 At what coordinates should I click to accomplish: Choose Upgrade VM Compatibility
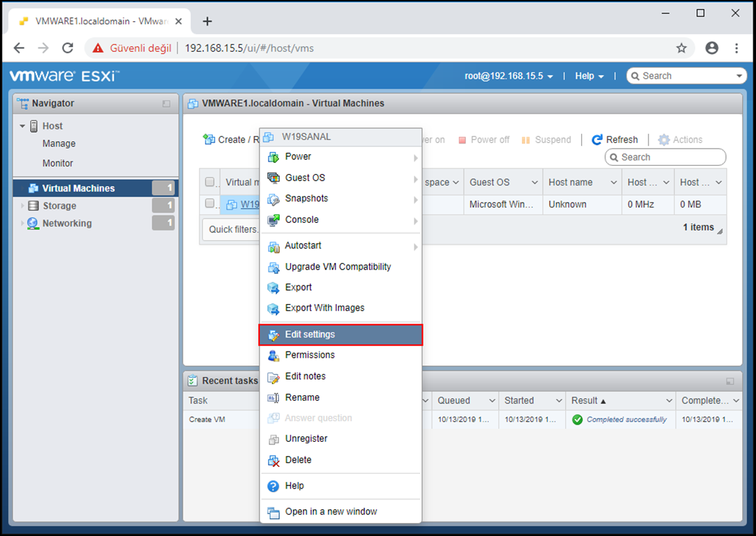tap(341, 267)
